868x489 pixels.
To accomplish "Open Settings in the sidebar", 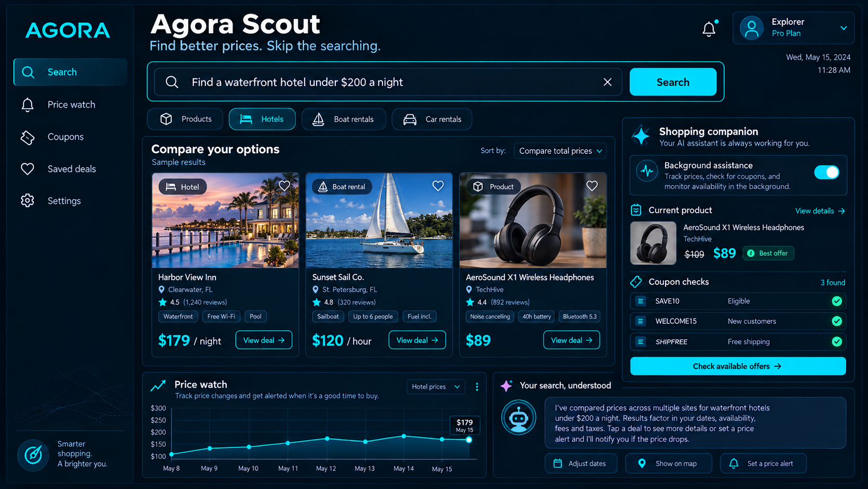I will click(x=71, y=201).
